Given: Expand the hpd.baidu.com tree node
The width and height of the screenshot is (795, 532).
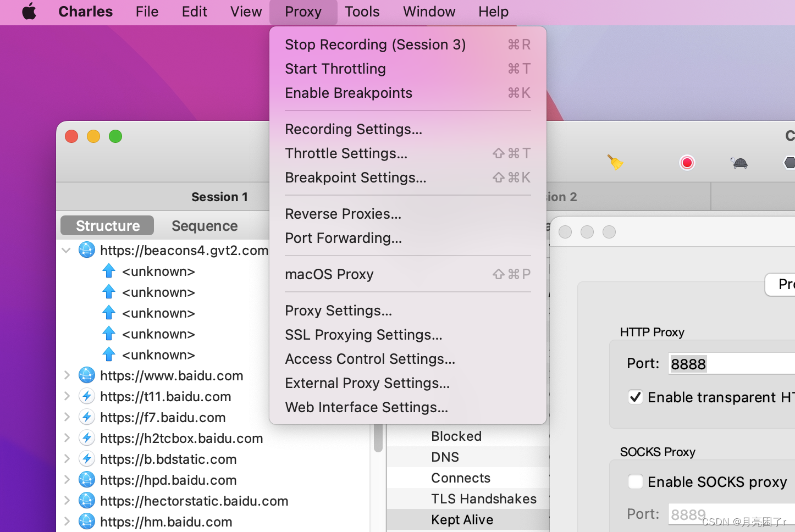Looking at the screenshot, I should 67,480.
